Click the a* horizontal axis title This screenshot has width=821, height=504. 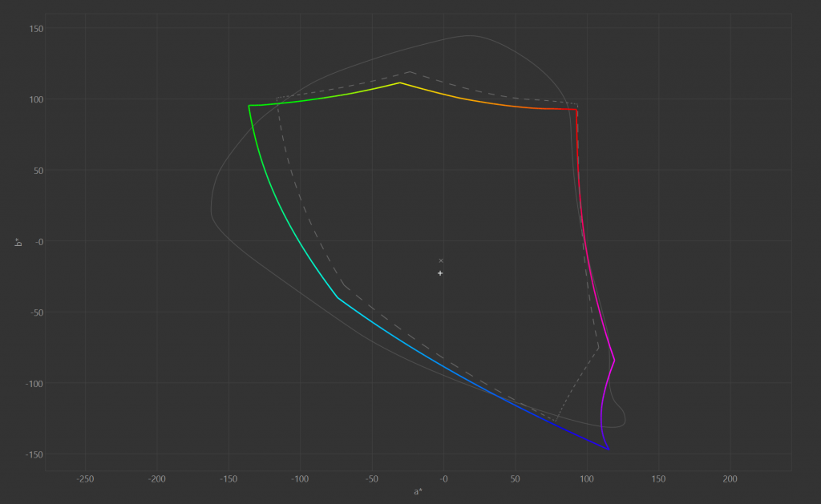[418, 491]
